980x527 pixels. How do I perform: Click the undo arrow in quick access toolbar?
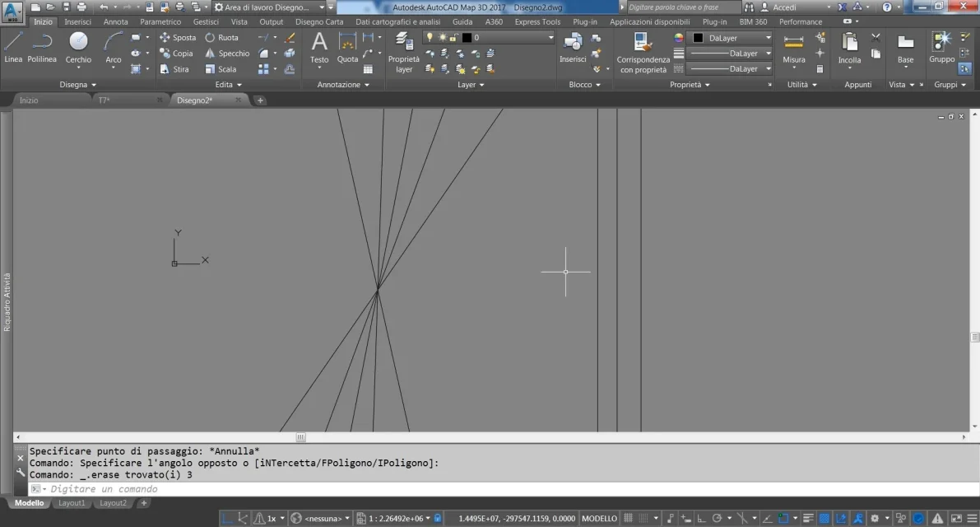104,7
